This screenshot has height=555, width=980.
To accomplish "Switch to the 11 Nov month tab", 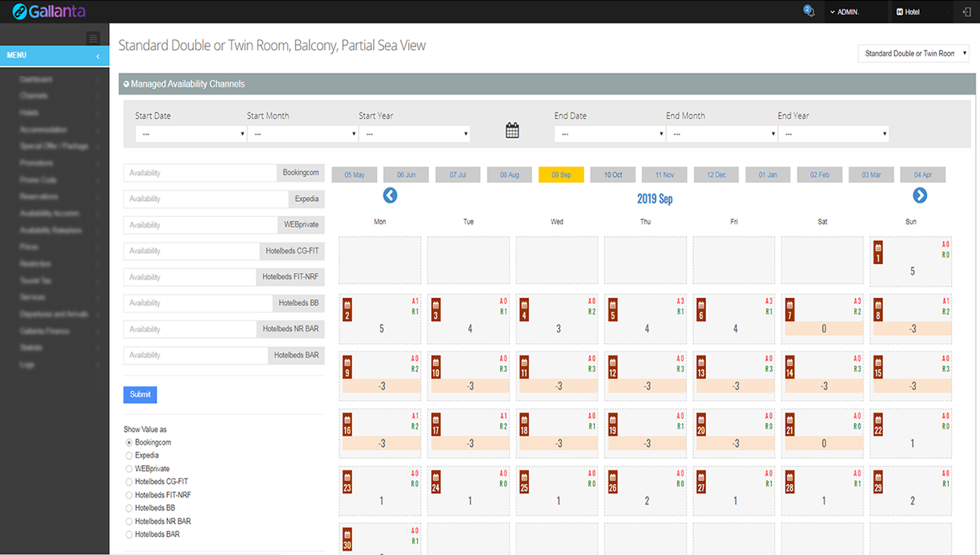I will coord(664,175).
